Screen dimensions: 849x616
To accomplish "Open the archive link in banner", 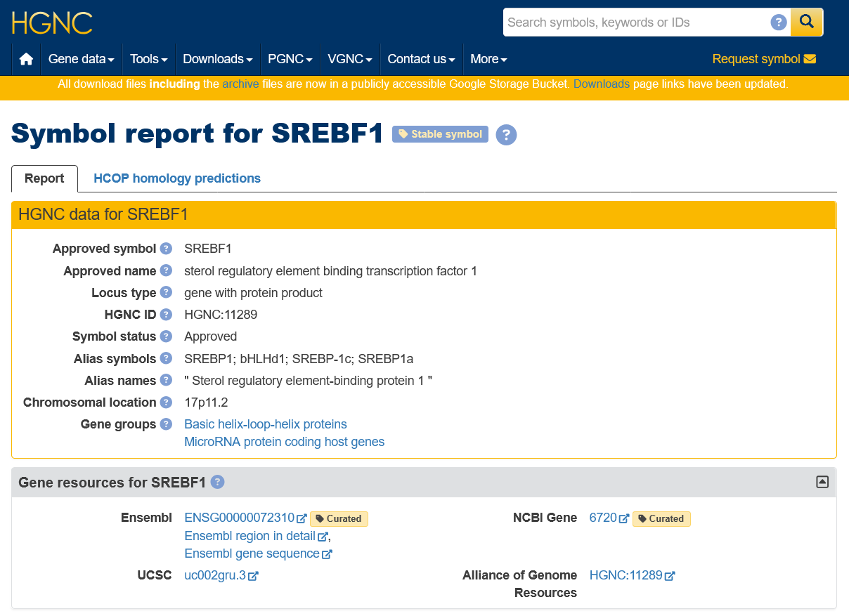I will click(x=240, y=84).
